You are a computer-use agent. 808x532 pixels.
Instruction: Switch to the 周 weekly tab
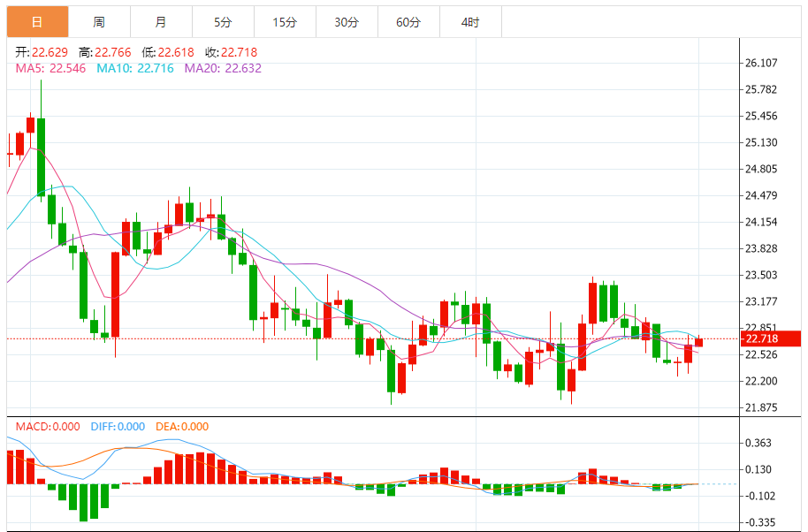tap(100, 22)
